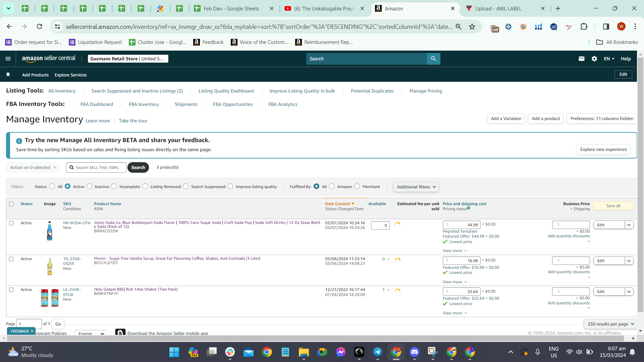This screenshot has height=362, width=644.
Task: Select the Incomplete status radio button
Action: click(114, 186)
